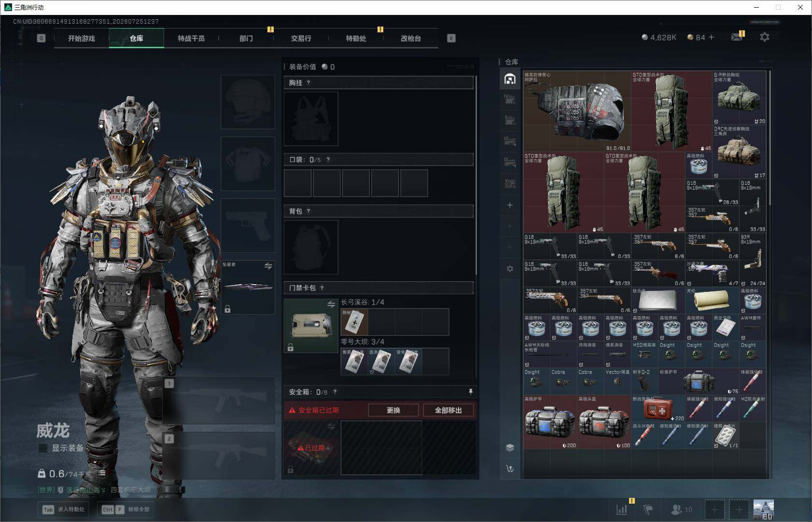Open the stack layers icon in warehouse sidebar
812x522 pixels.
[510, 447]
